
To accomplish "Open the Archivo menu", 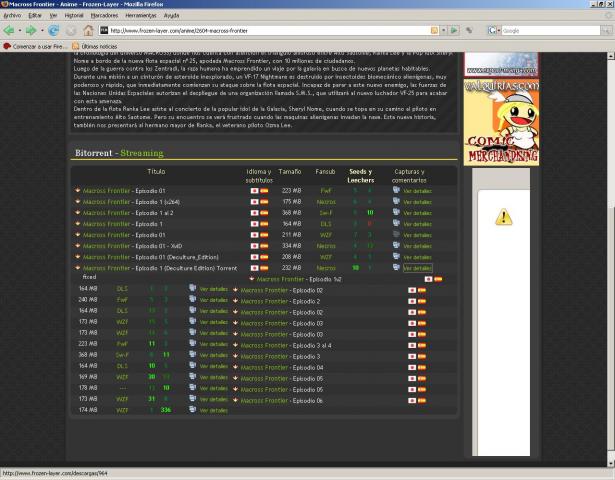I will (12, 15).
